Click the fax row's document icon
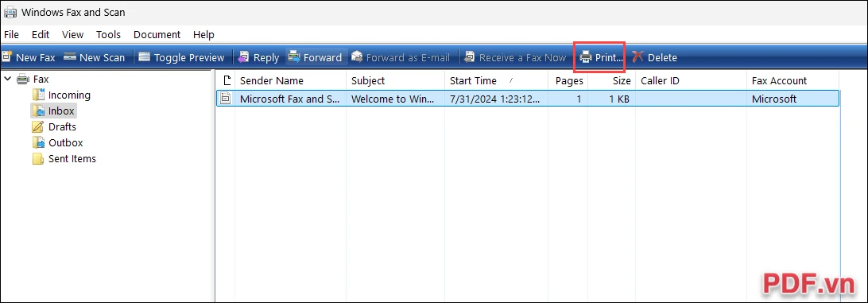Viewport: 868px width, 303px height. coord(225,99)
